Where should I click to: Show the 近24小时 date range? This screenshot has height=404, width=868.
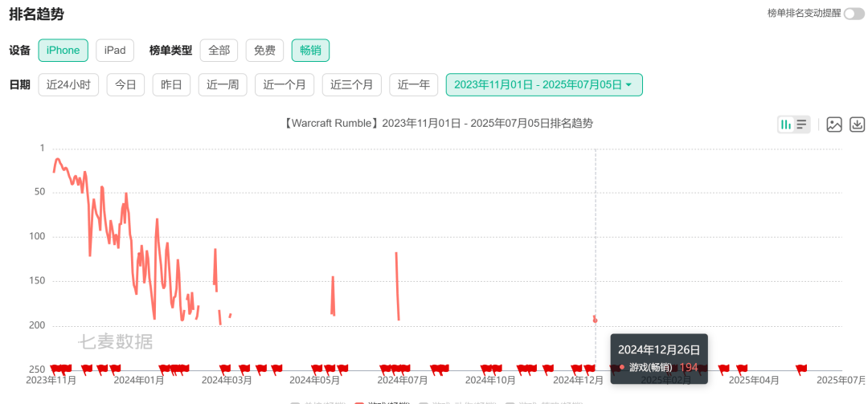(x=68, y=84)
